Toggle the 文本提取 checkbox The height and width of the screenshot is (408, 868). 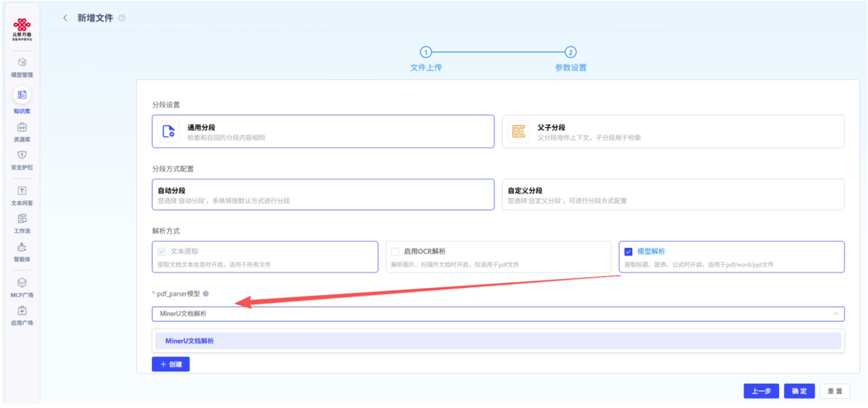point(161,252)
